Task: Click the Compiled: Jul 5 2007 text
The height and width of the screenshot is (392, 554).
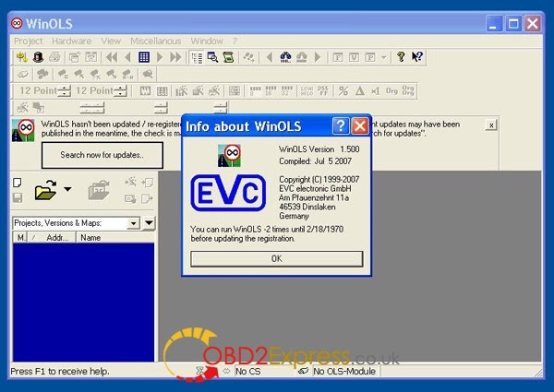Action: (315, 161)
